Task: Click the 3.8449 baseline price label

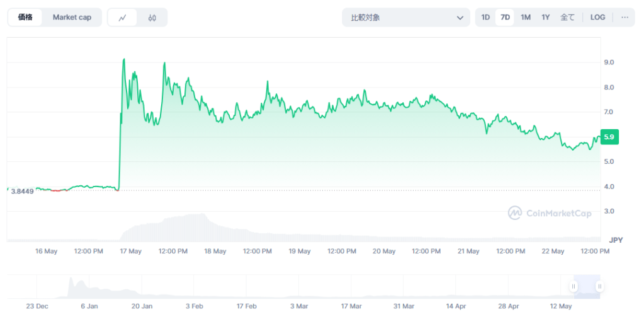Action: 22,191
